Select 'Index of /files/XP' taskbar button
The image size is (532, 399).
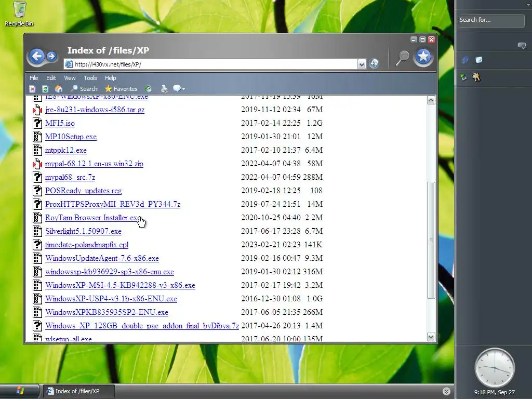(x=78, y=391)
